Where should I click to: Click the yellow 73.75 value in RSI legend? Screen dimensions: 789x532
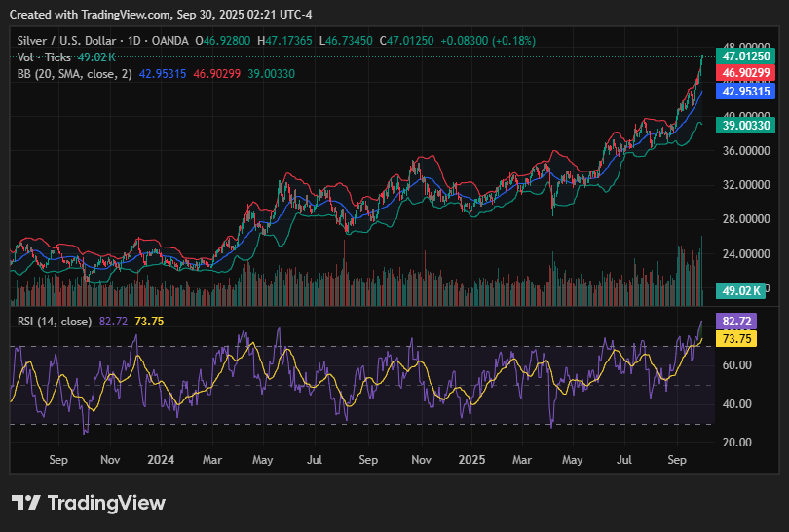pos(149,321)
